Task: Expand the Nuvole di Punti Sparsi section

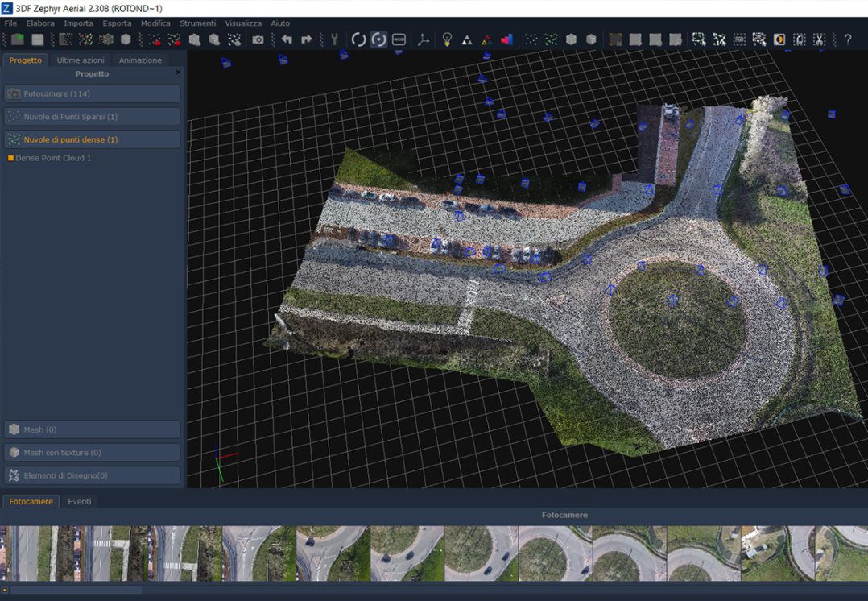Action: click(x=92, y=117)
